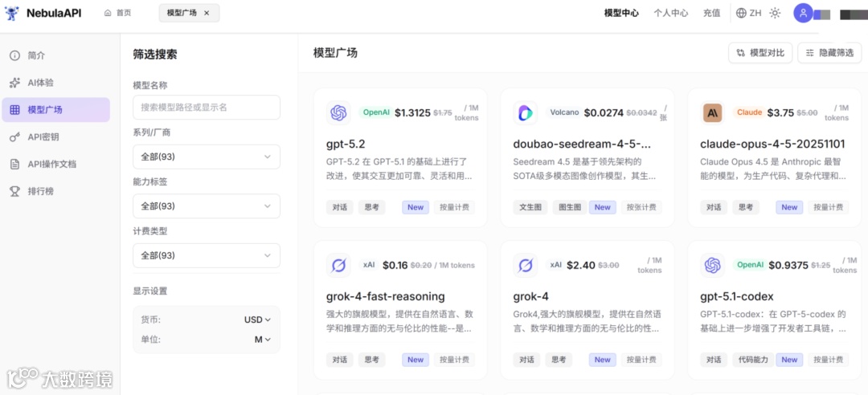The width and height of the screenshot is (868, 395).
Task: Click the claude-opus Anthropic logo icon
Action: point(712,113)
